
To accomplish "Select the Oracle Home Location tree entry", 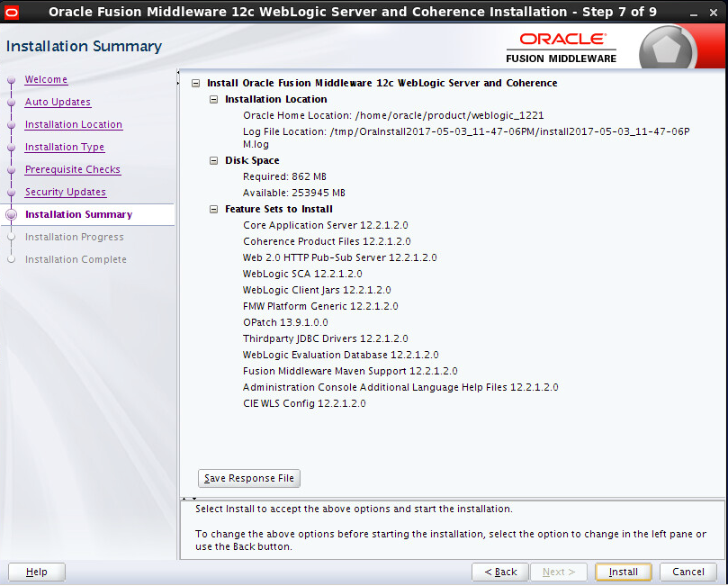I will pos(393,116).
